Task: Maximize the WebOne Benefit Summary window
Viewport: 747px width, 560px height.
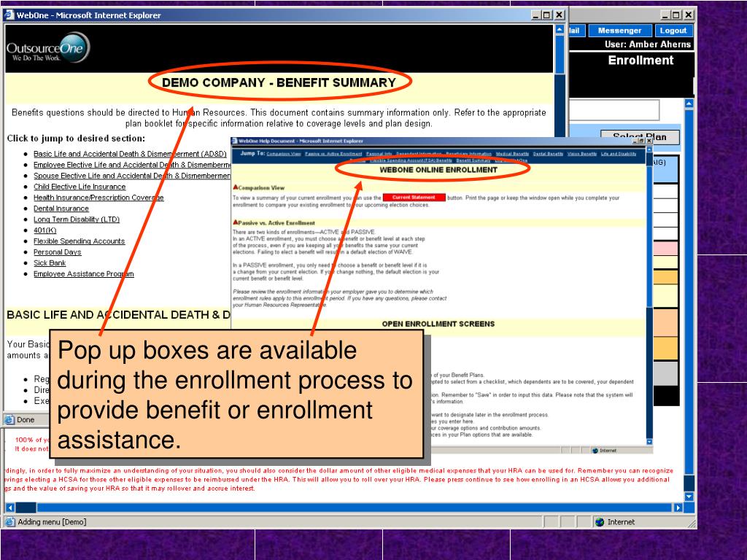Action: pos(547,15)
